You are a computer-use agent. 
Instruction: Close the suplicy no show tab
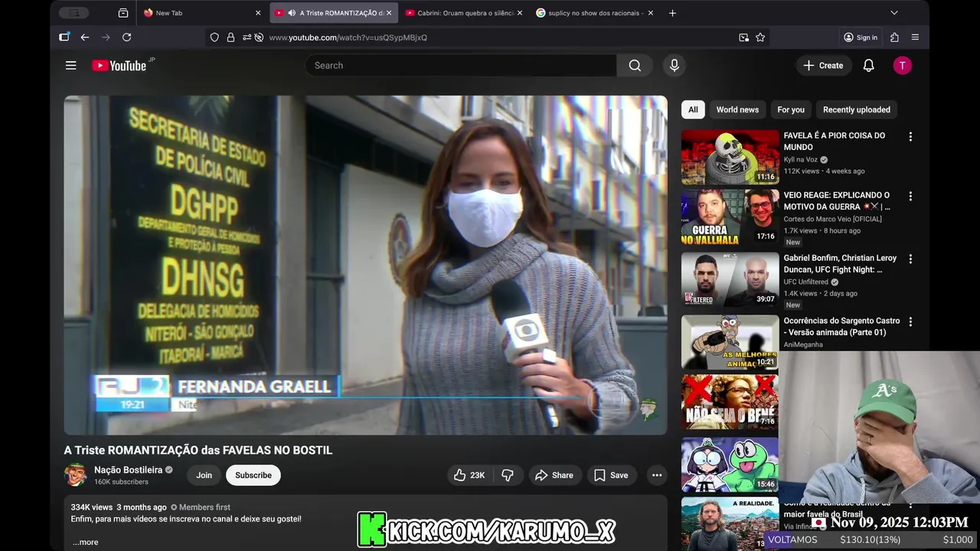(x=651, y=13)
